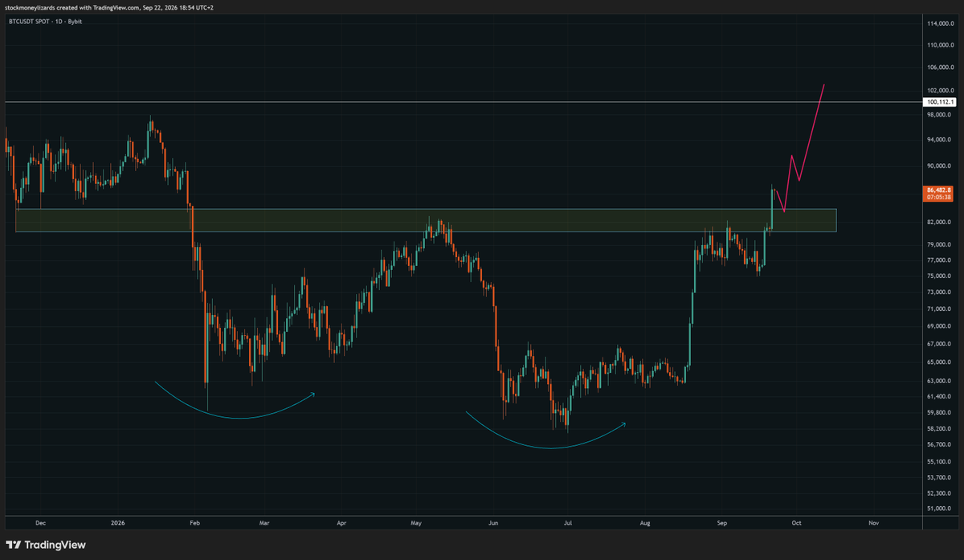
Task: Click the 77,000.0 price axis label
Action: (x=938, y=260)
